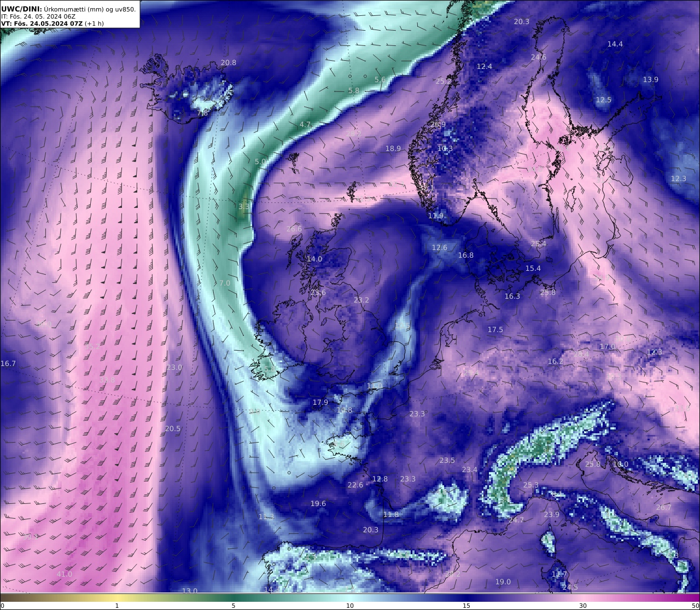Select the 17.5 map value
This screenshot has height=610, width=700.
point(495,330)
